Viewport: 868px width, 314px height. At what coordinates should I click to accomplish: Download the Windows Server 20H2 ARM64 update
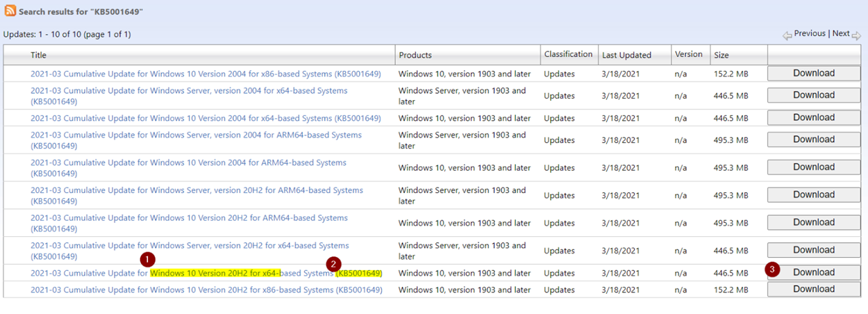coord(814,195)
